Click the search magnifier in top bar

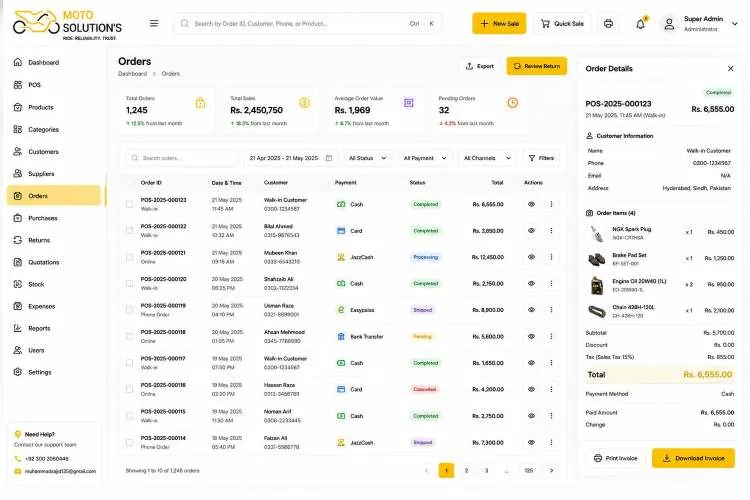tap(185, 23)
